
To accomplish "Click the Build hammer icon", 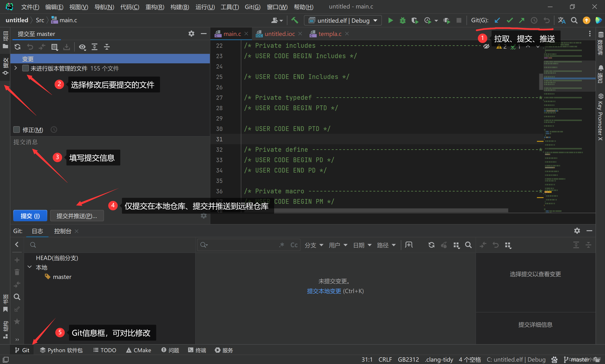I will click(x=294, y=20).
